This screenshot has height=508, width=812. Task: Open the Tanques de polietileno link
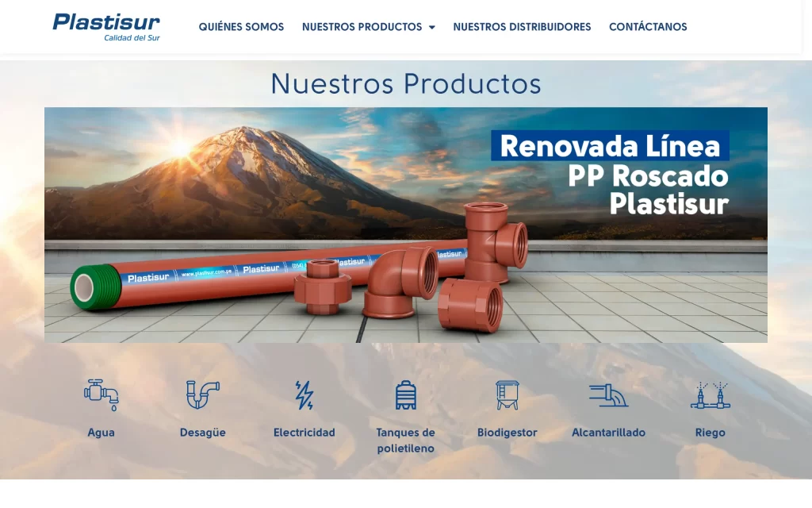pos(405,440)
